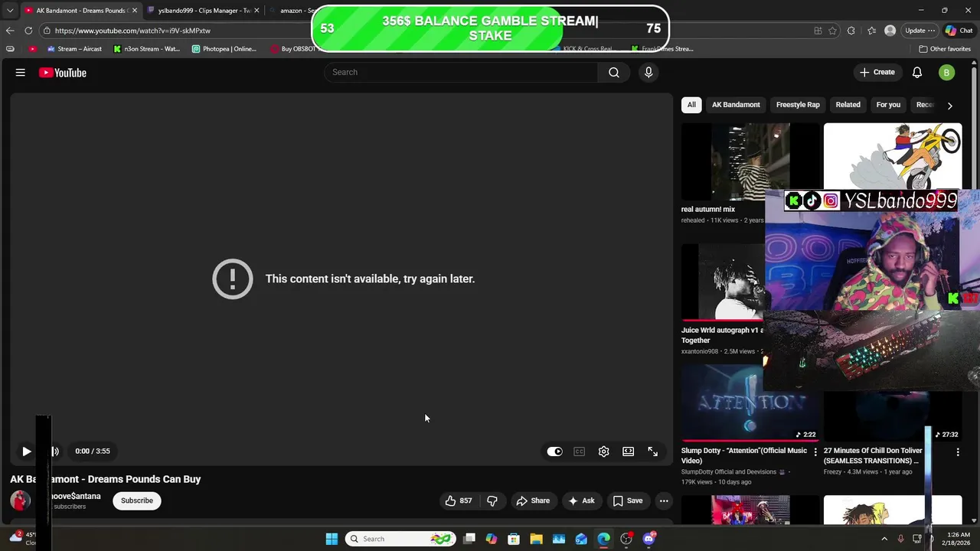Open Slump Dotty Attention thumbnail
Image resolution: width=980 pixels, height=551 pixels.
[x=750, y=403]
